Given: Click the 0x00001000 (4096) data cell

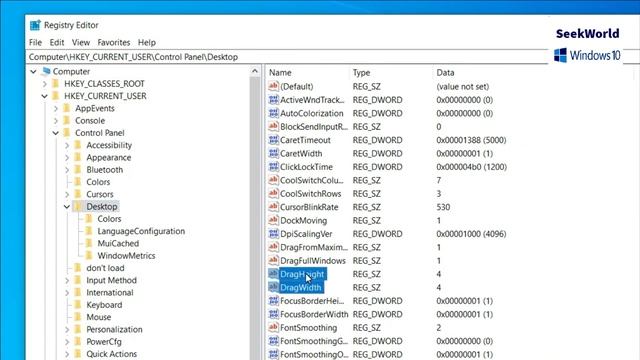Looking at the screenshot, I should (471, 234).
